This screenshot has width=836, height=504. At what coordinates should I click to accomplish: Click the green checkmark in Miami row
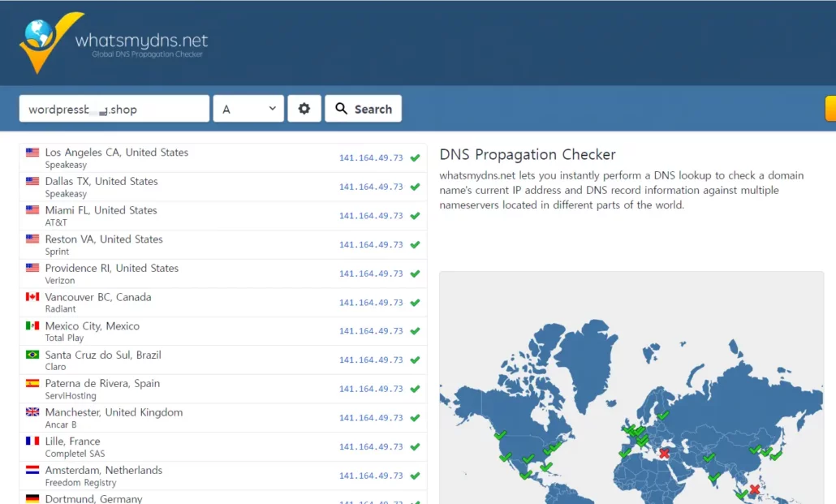pyautogui.click(x=416, y=215)
